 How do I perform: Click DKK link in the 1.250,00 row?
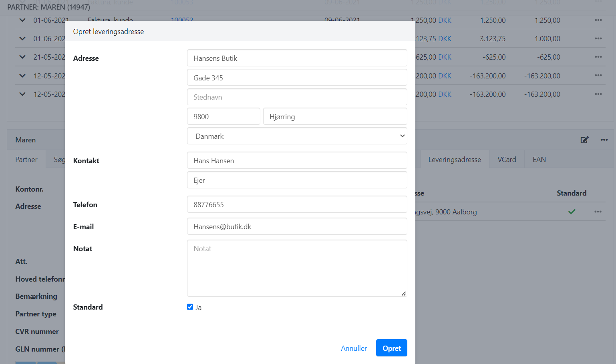[x=445, y=20]
